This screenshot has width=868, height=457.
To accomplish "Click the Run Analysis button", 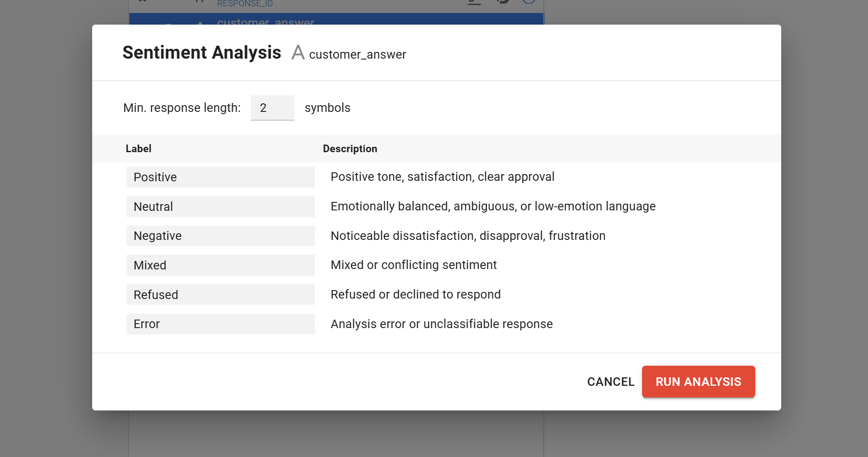I will point(698,381).
